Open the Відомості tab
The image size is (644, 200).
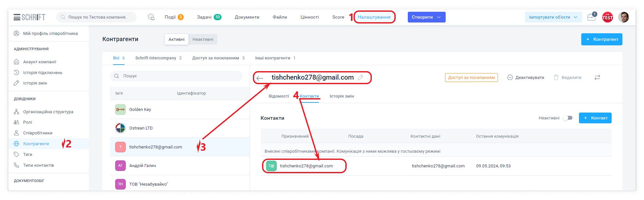click(x=279, y=96)
